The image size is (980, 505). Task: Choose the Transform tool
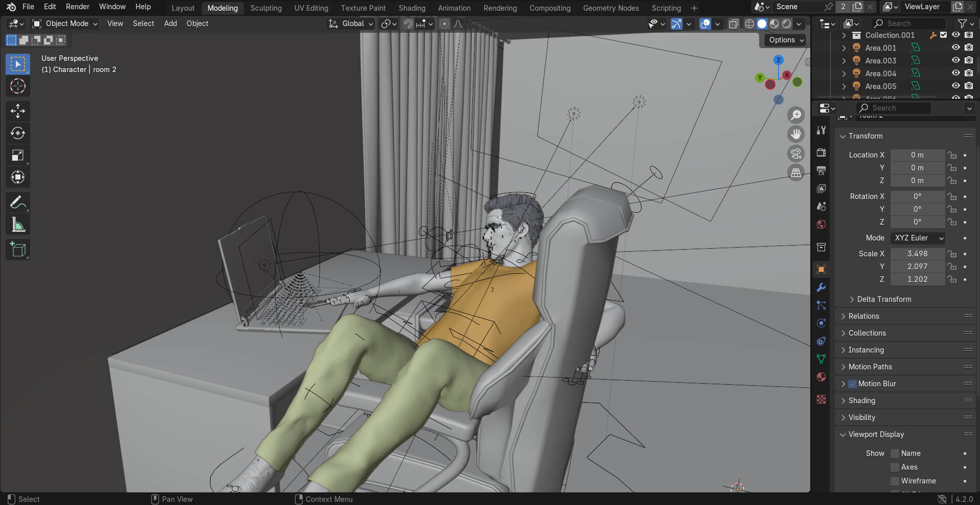pyautogui.click(x=18, y=177)
